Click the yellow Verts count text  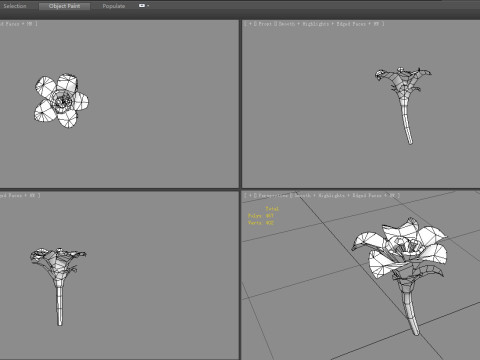(x=261, y=222)
